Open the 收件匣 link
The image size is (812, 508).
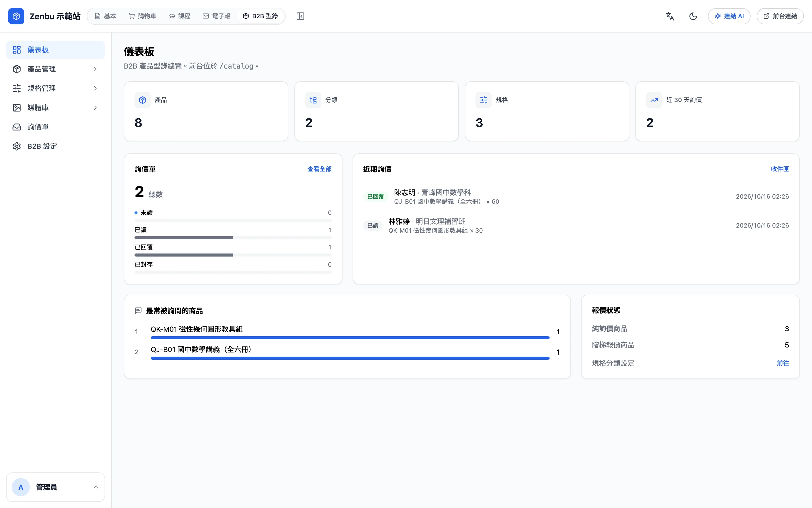point(780,169)
